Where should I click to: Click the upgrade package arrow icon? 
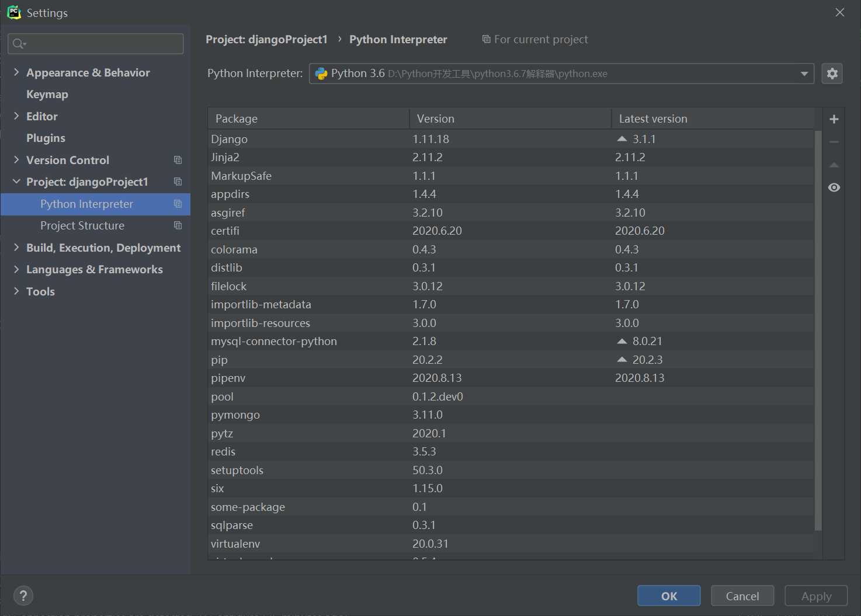pyautogui.click(x=834, y=165)
